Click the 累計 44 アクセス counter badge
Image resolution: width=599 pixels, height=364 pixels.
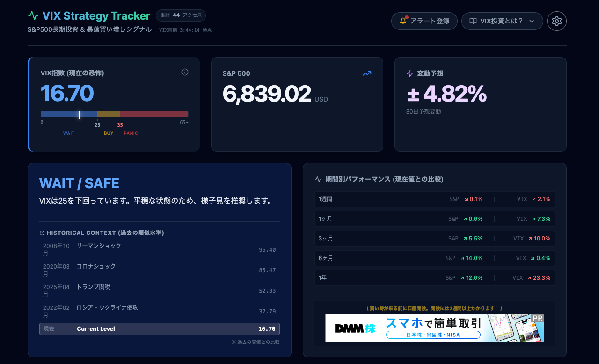181,15
